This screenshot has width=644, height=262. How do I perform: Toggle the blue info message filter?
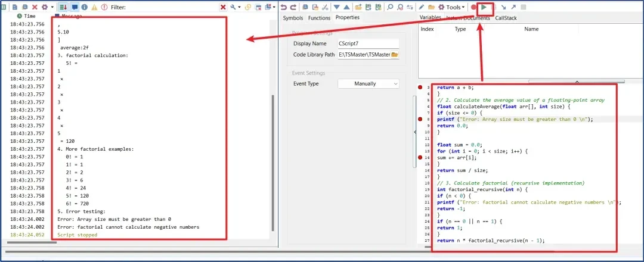point(84,7)
